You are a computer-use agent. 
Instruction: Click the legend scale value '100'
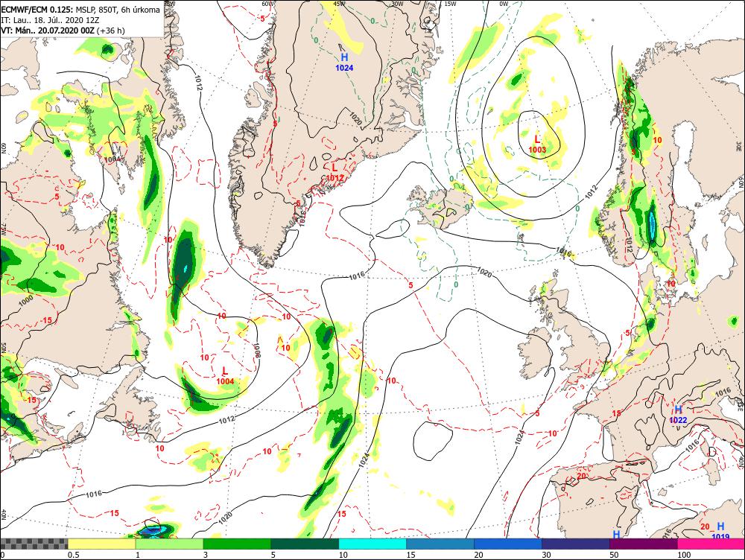click(684, 555)
